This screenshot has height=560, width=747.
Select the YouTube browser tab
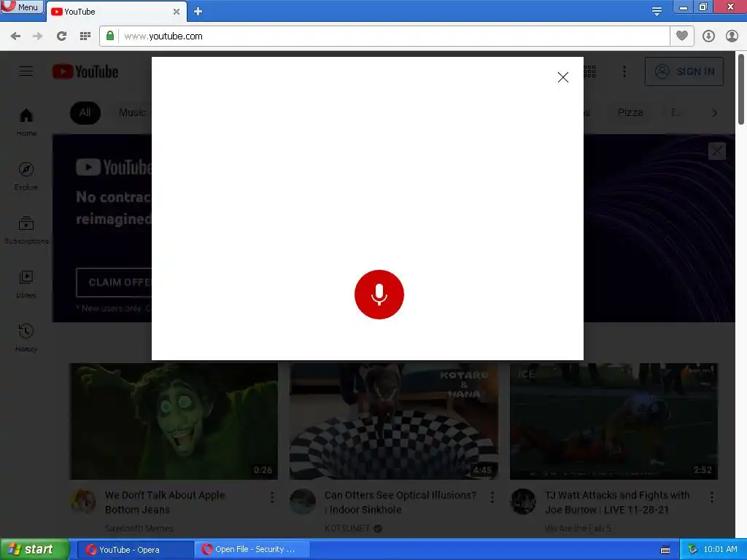pos(112,12)
